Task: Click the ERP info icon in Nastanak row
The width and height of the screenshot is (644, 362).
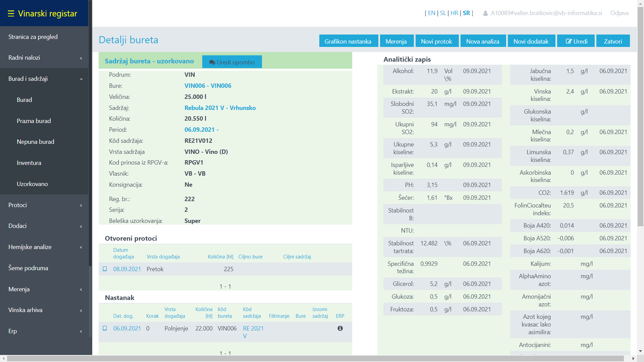Action: [340, 328]
